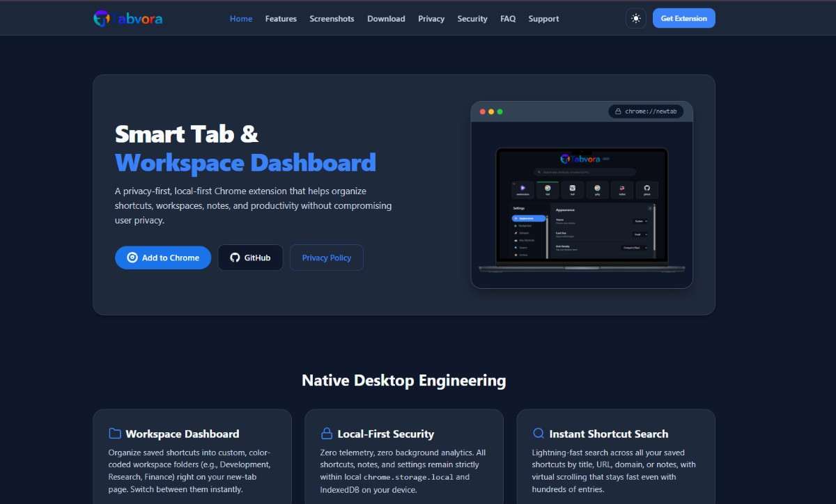
Task: Click the abvora brand wordmark in the header
Action: [140, 19]
